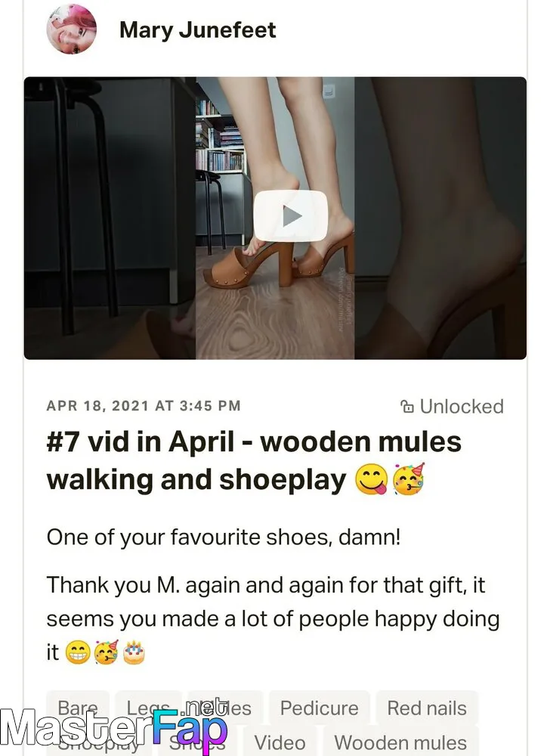This screenshot has width=550, height=756.
Task: Select the Video tag
Action: [x=280, y=742]
